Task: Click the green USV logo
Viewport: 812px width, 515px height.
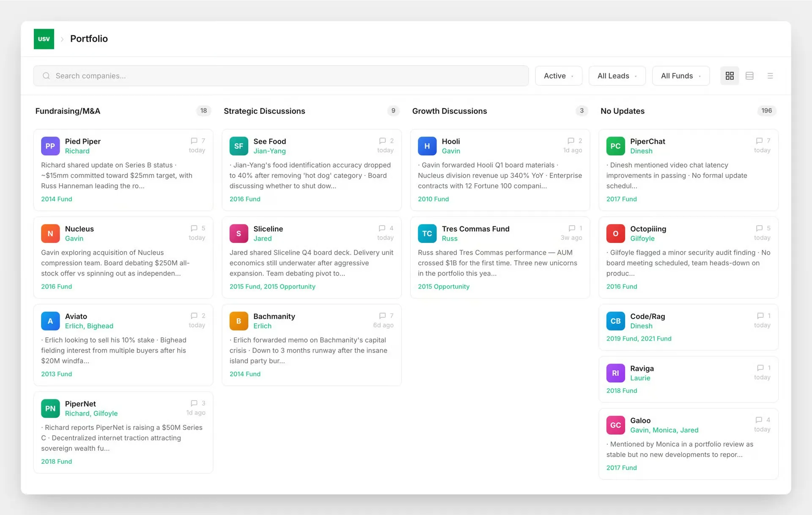Action: coord(44,39)
